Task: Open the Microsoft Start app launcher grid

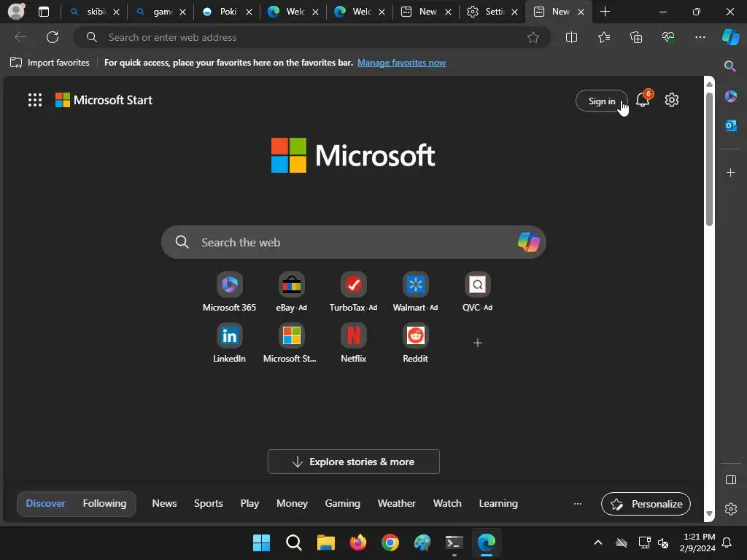Action: (x=35, y=100)
